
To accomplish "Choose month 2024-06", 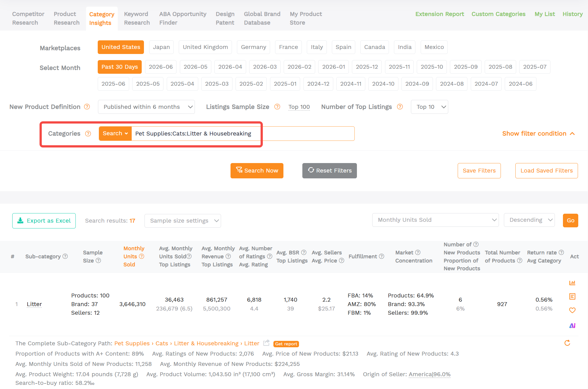I will [x=520, y=84].
